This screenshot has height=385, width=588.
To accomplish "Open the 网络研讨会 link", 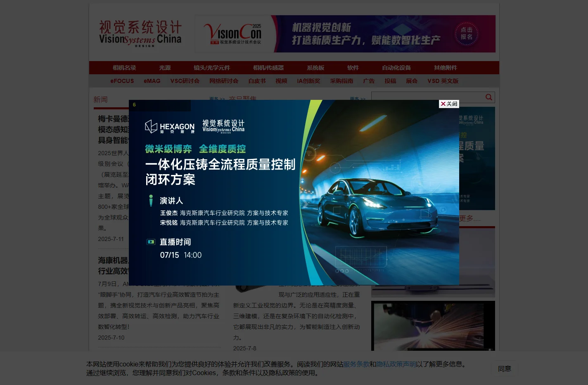I will pos(224,81).
